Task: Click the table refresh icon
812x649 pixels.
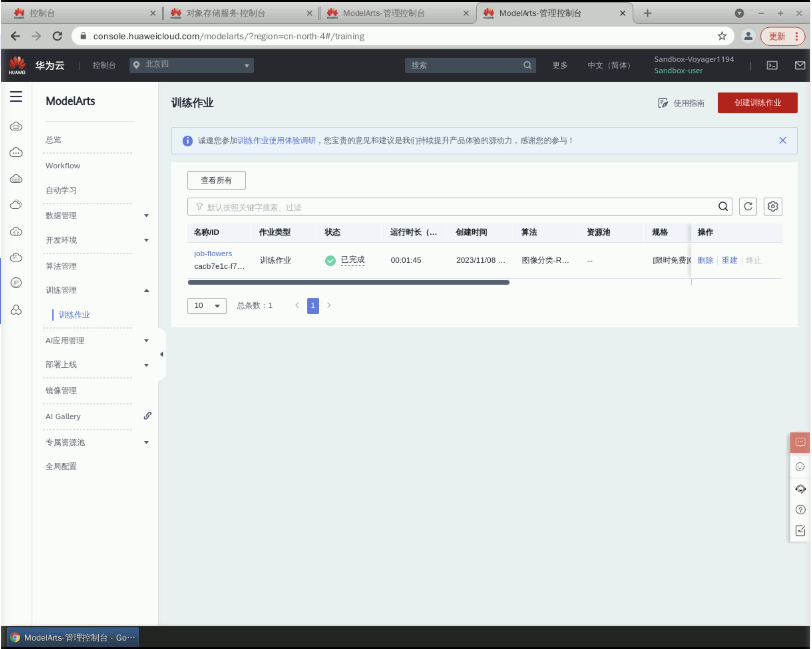Action: [748, 207]
